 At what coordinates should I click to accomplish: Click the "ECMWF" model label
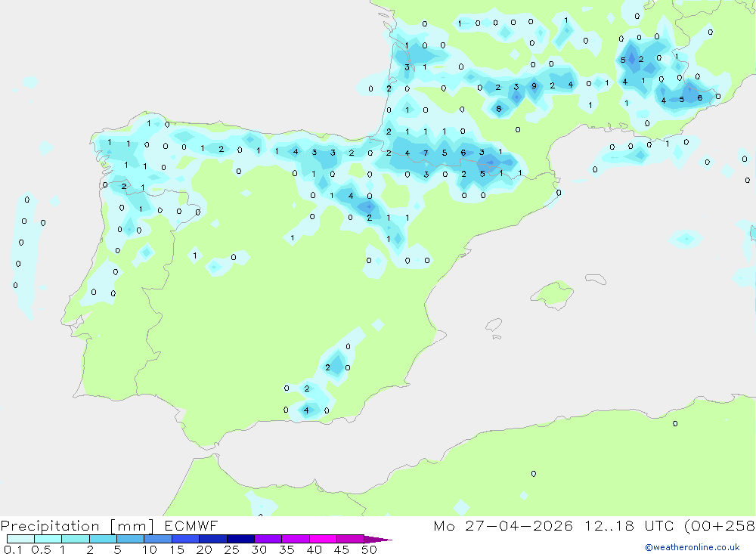pos(191,525)
